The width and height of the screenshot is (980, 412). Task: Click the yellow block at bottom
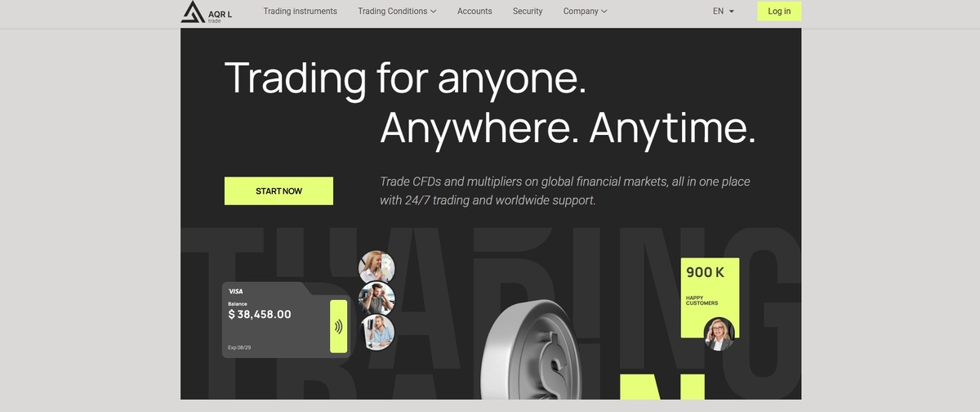(x=662, y=387)
